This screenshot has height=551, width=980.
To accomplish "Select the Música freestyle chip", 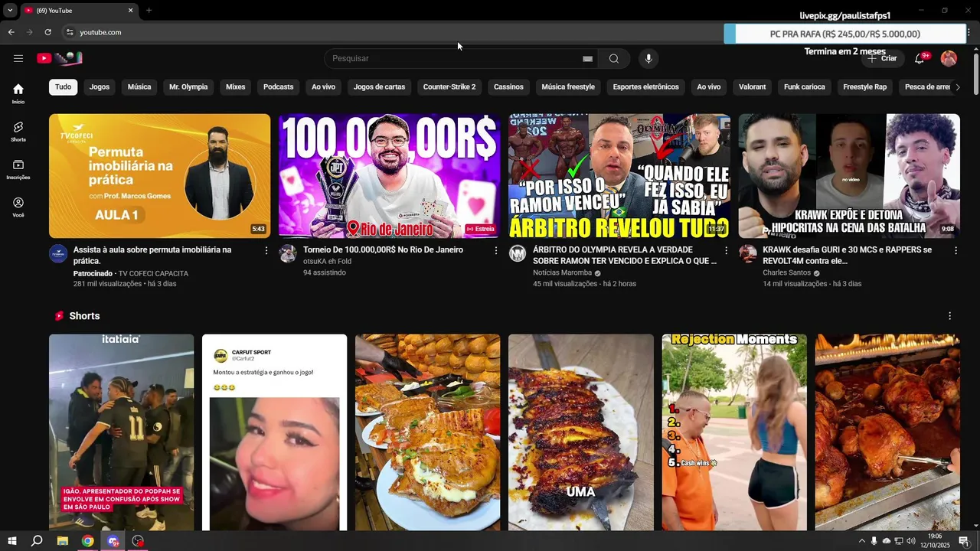I will point(568,87).
